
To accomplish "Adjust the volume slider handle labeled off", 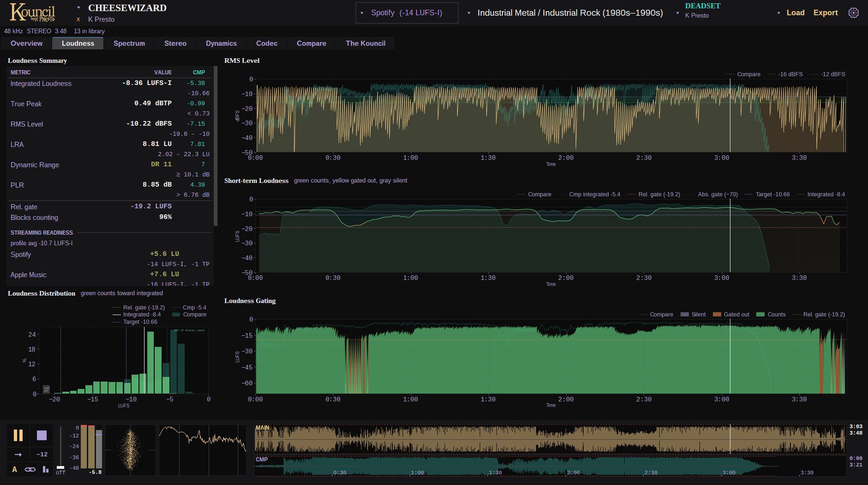I will pyautogui.click(x=60, y=467).
